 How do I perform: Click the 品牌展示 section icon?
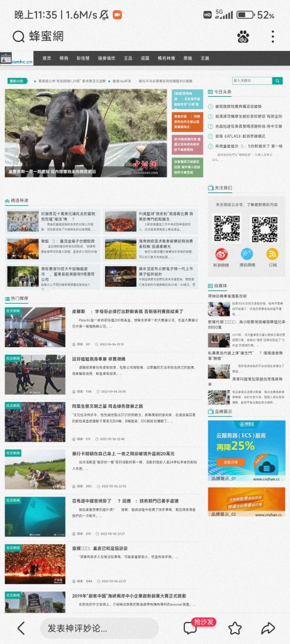[x=211, y=411]
